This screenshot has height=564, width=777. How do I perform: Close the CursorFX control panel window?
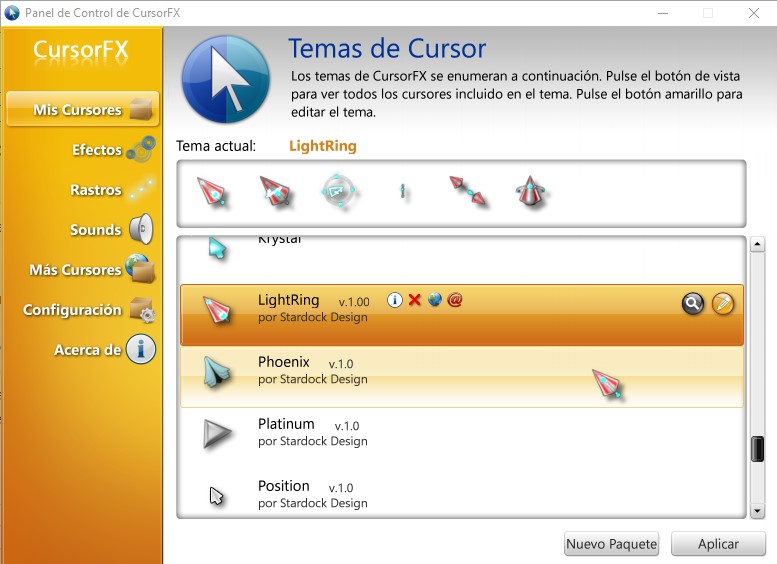coord(754,13)
